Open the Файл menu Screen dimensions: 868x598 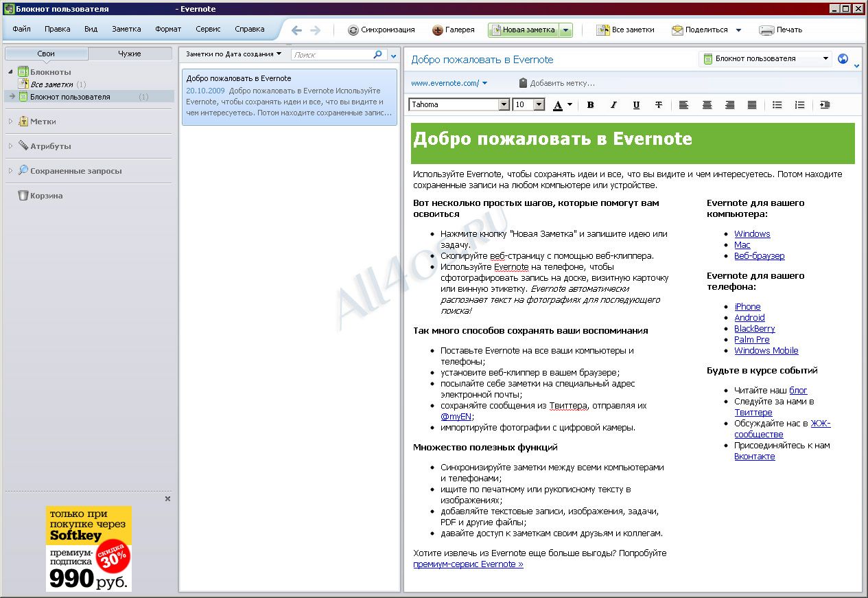[x=21, y=30]
